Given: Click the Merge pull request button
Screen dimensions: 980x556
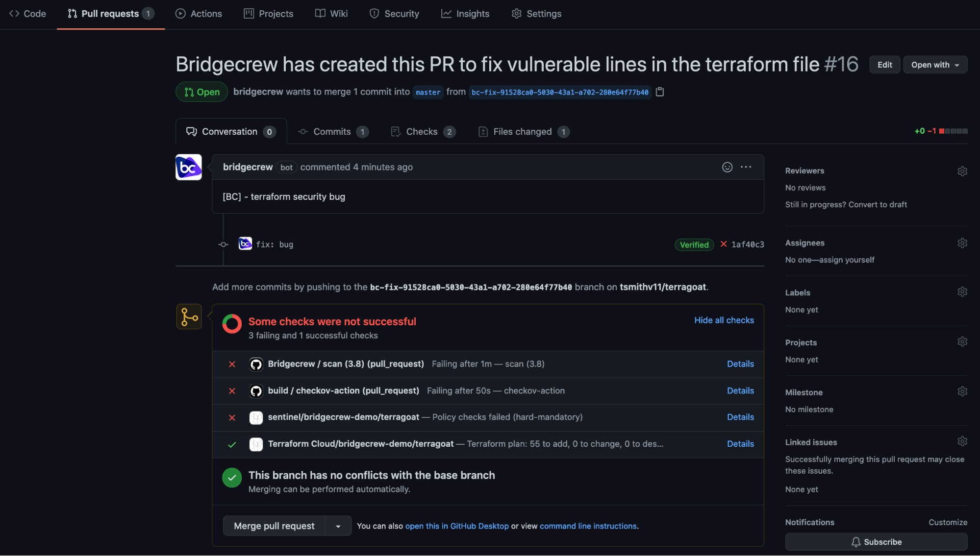Looking at the screenshot, I should (x=274, y=526).
